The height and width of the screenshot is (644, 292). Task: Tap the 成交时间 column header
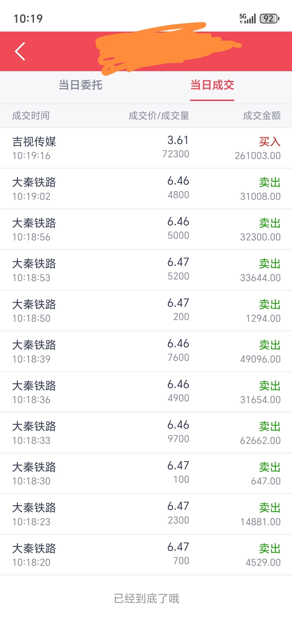click(x=31, y=116)
